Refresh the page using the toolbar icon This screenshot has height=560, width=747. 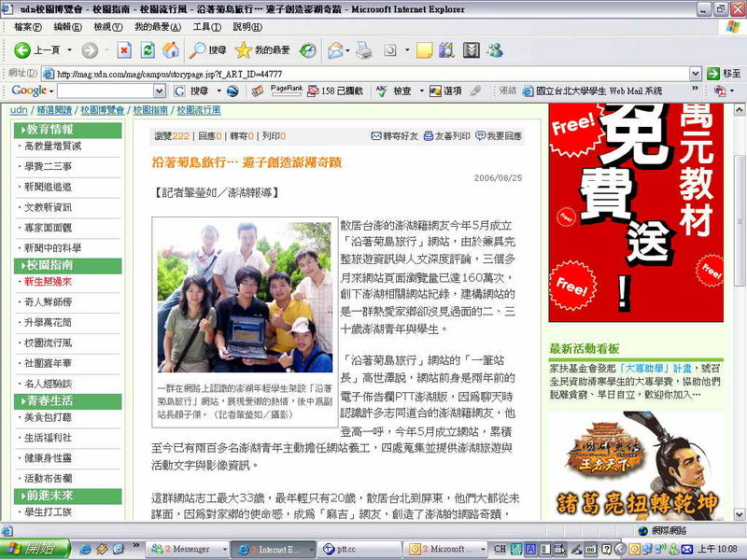coord(148,49)
